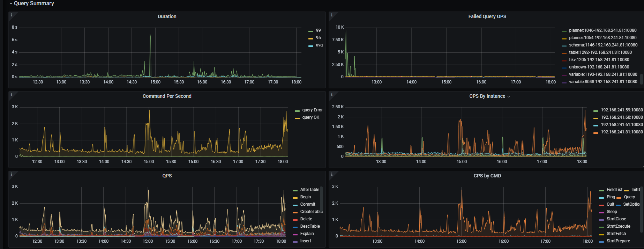This screenshot has height=249, width=644.
Task: Click the '99' green legend color swatch
Action: 311,31
